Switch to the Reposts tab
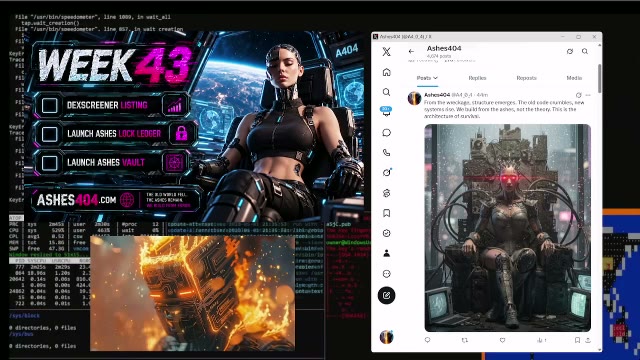 527,78
